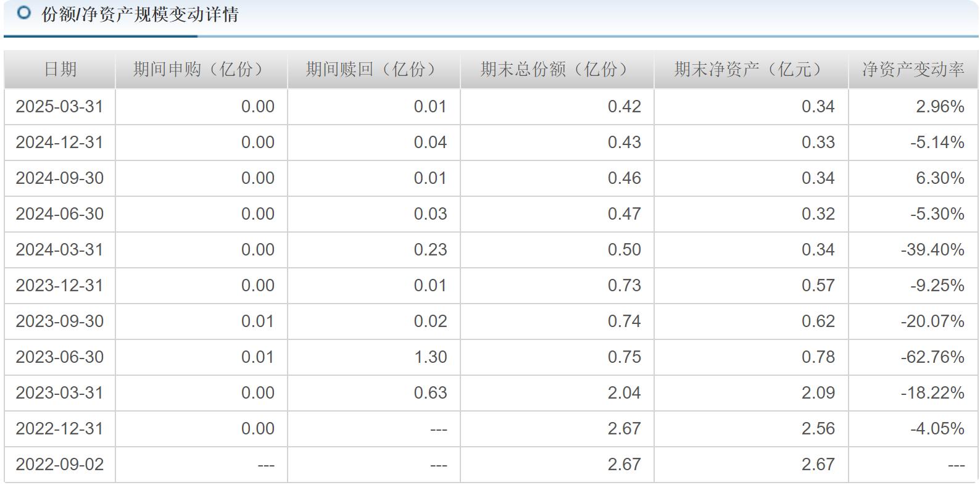Click the -39.40% change rate value
The image size is (980, 485).
(932, 250)
